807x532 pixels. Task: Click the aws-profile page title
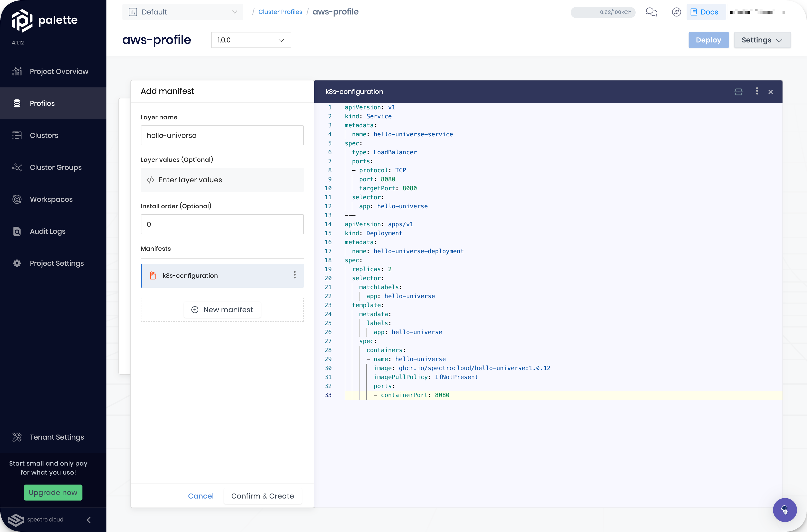[156, 40]
